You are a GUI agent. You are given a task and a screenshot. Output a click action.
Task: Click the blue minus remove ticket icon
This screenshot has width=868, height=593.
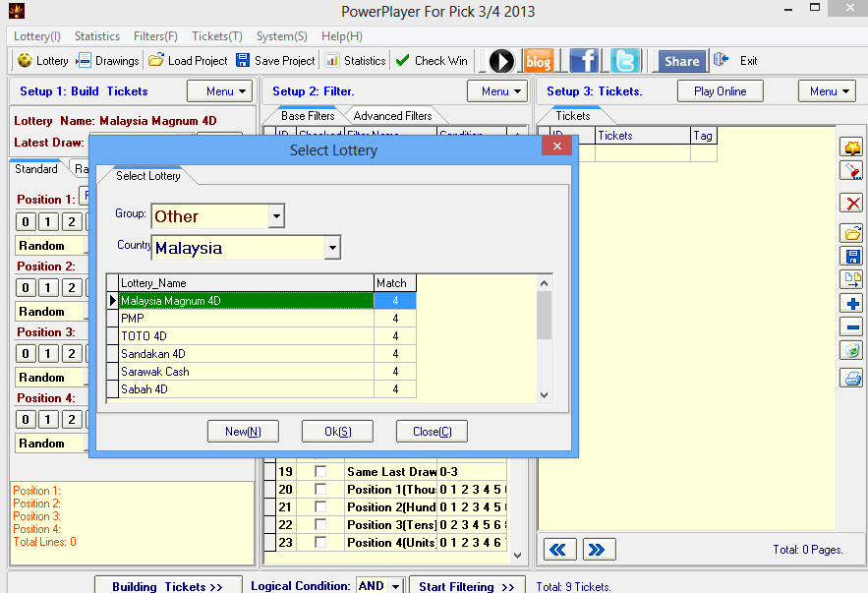tap(852, 326)
